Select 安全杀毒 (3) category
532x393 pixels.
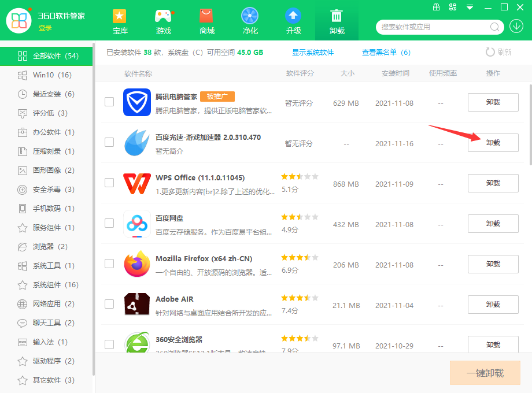[46, 189]
